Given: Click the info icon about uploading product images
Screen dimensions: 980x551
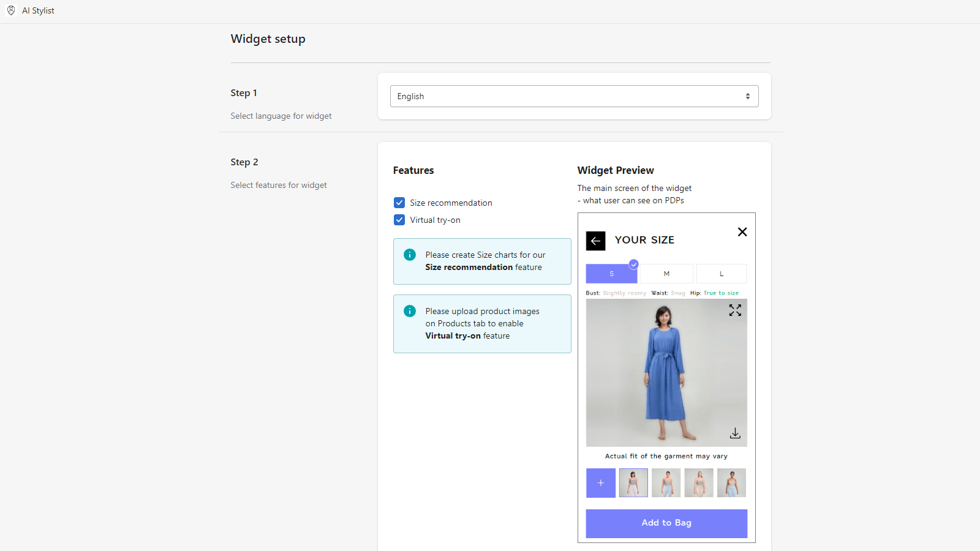Looking at the screenshot, I should coord(409,311).
